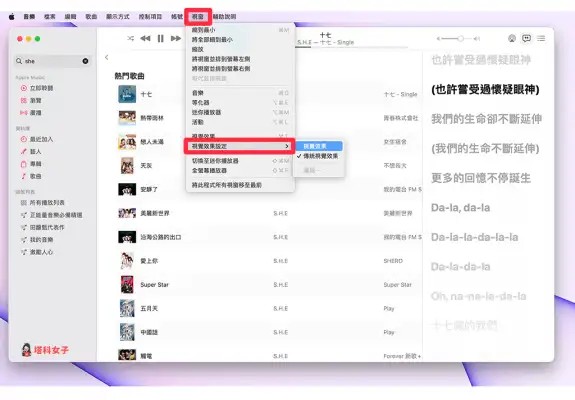Toggle the lyrics panel speech-bubble icon

[x=527, y=38]
